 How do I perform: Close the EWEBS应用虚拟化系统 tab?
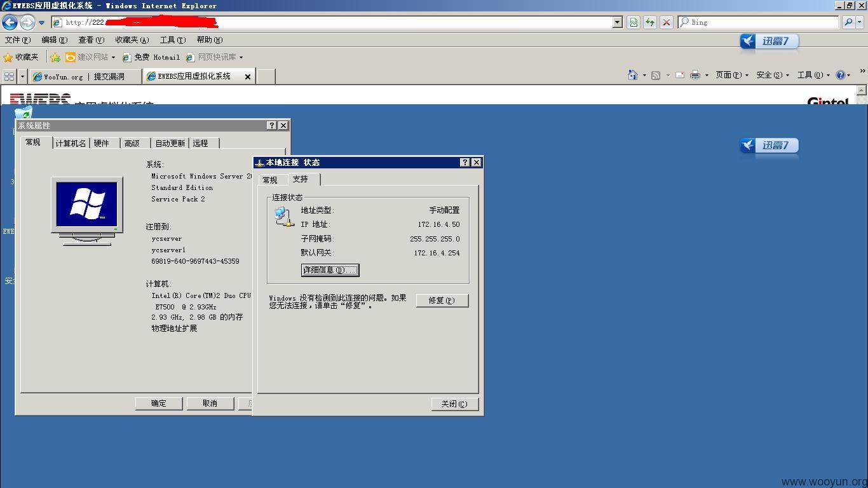pos(248,76)
